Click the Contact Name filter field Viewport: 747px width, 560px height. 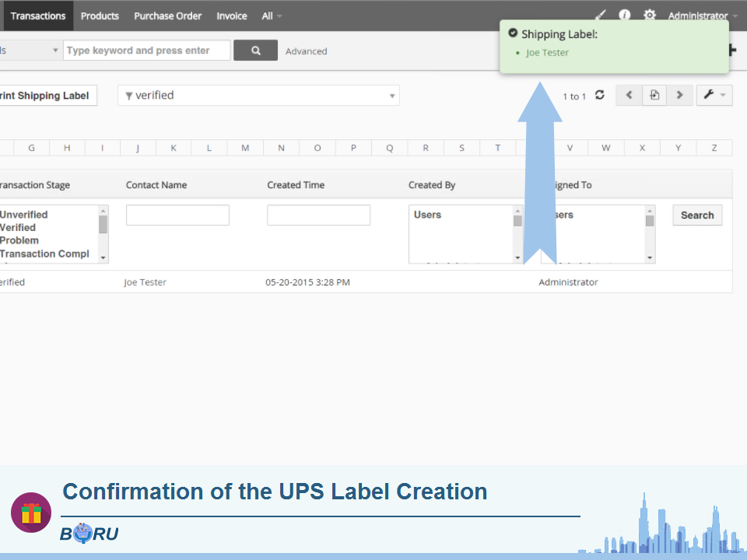(x=177, y=215)
